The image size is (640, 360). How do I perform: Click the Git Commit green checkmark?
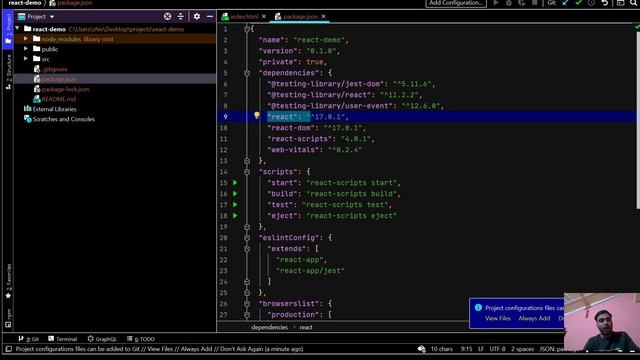point(578,3)
